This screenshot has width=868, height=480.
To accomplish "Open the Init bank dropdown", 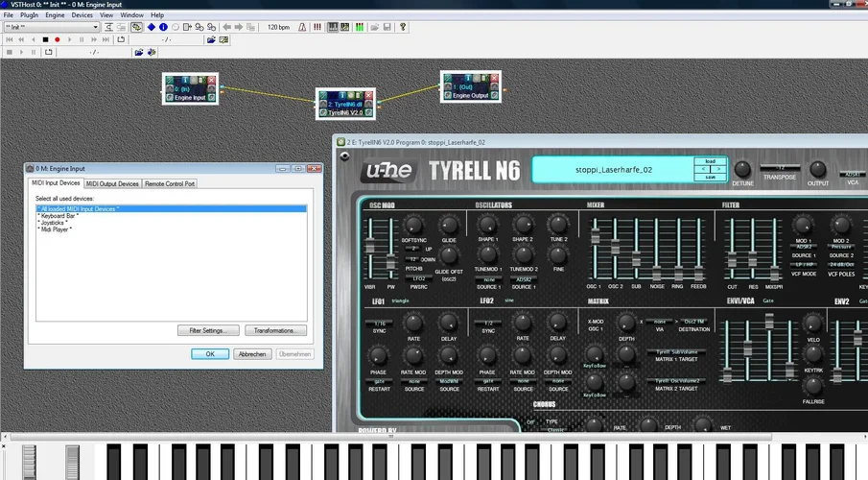I will click(x=94, y=27).
